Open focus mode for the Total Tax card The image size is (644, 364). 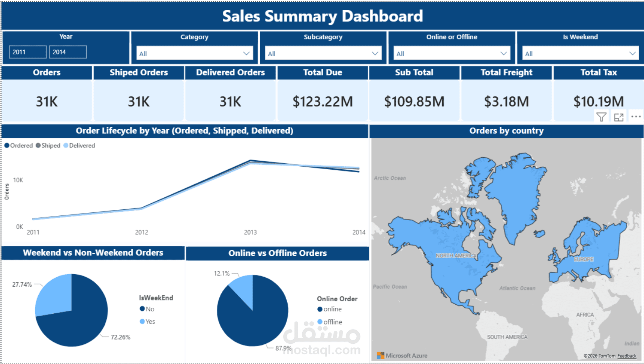pos(619,116)
